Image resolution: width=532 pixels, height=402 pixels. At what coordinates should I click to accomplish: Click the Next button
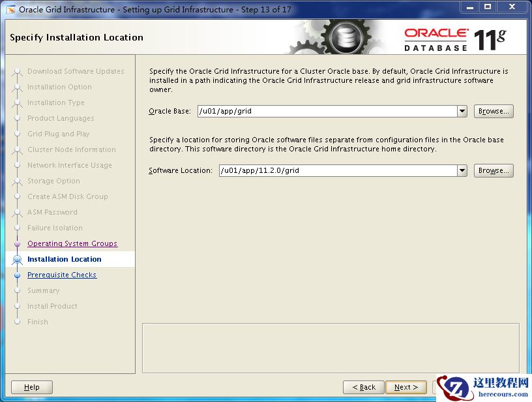pyautogui.click(x=406, y=387)
